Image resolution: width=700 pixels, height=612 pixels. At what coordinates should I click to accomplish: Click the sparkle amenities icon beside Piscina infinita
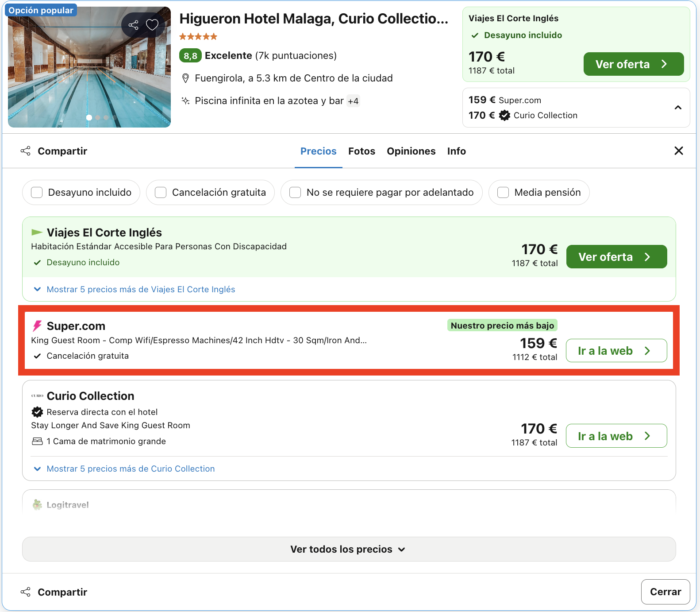coord(186,101)
